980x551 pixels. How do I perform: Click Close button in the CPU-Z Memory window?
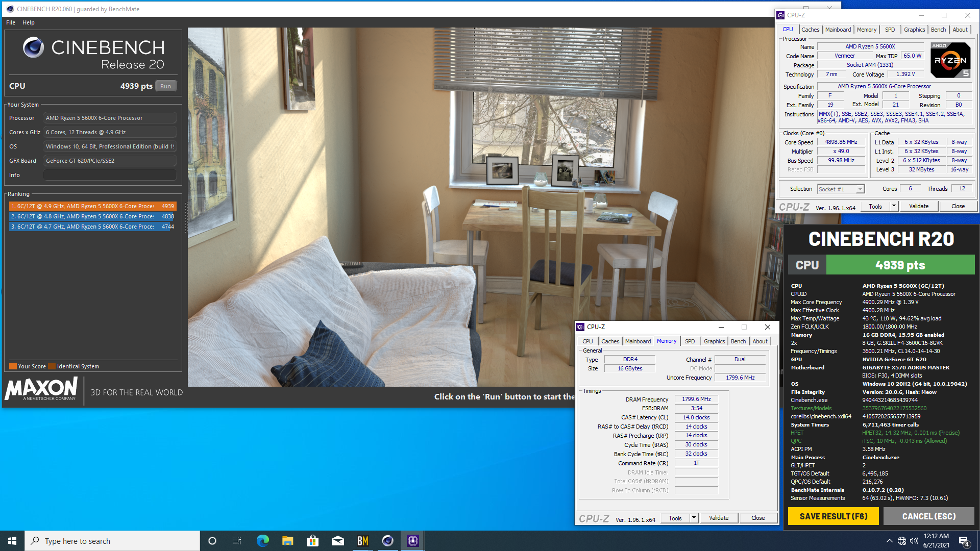pyautogui.click(x=758, y=518)
